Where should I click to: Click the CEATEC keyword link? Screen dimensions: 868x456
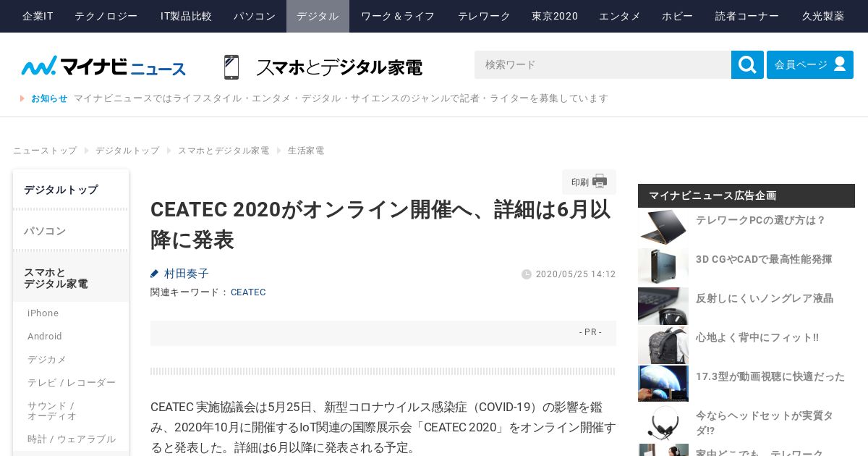[248, 292]
